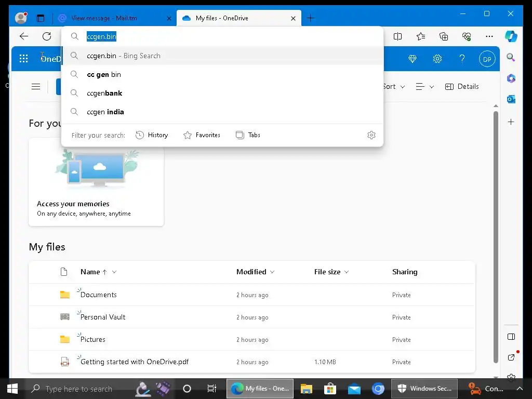Viewport: 532px width, 399px height.
Task: Open the tab actions menu icon
Action: coord(41,18)
